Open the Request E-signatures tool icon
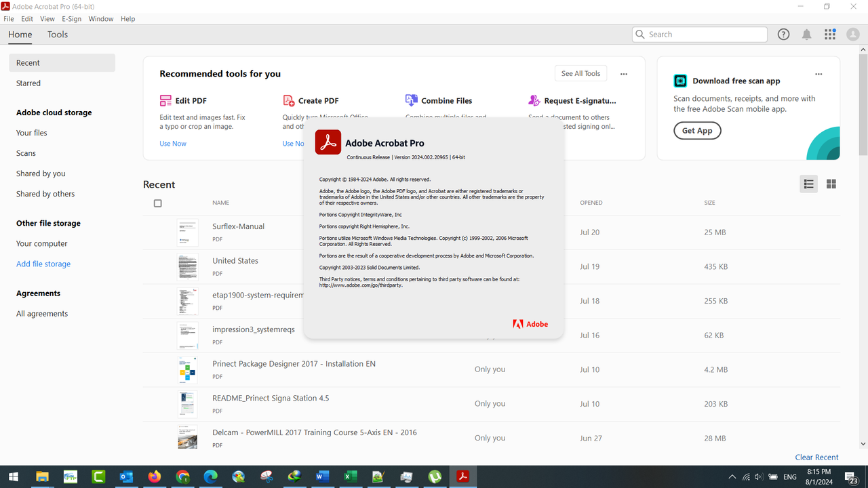Image resolution: width=868 pixels, height=488 pixels. (534, 100)
